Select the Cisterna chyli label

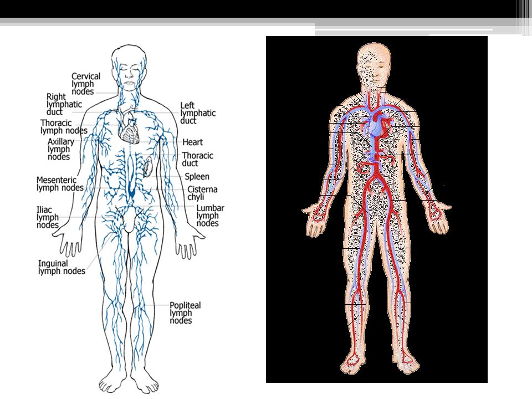point(202,193)
